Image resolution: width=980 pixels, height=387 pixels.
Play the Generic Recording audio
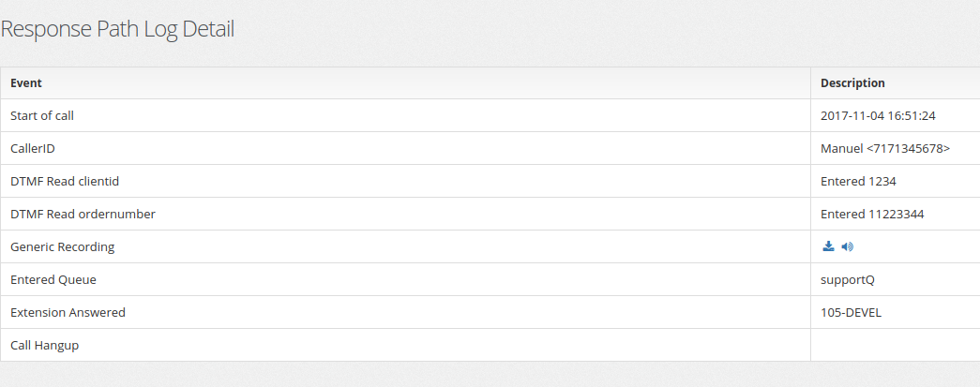click(848, 246)
